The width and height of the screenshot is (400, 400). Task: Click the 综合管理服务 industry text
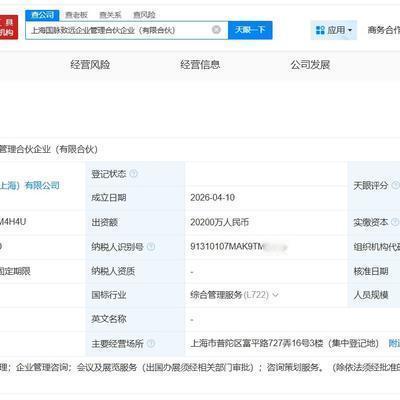coord(216,295)
